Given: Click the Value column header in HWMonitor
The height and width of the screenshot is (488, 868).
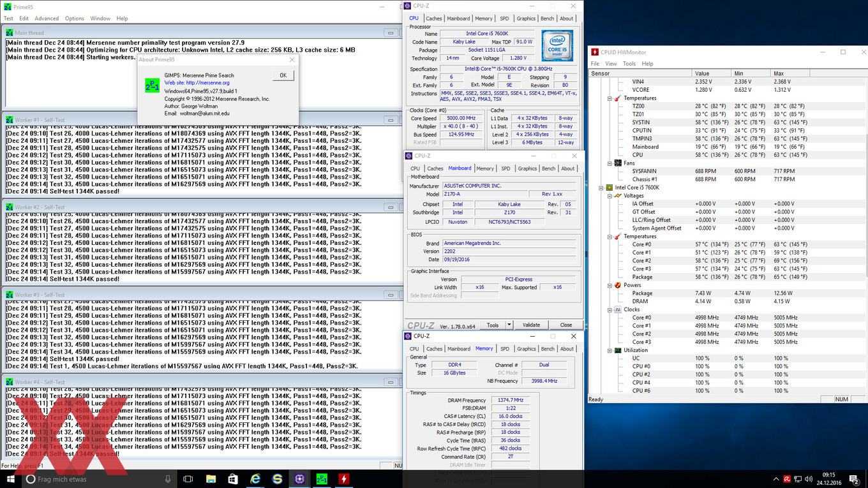Looking at the screenshot, I should [x=712, y=73].
